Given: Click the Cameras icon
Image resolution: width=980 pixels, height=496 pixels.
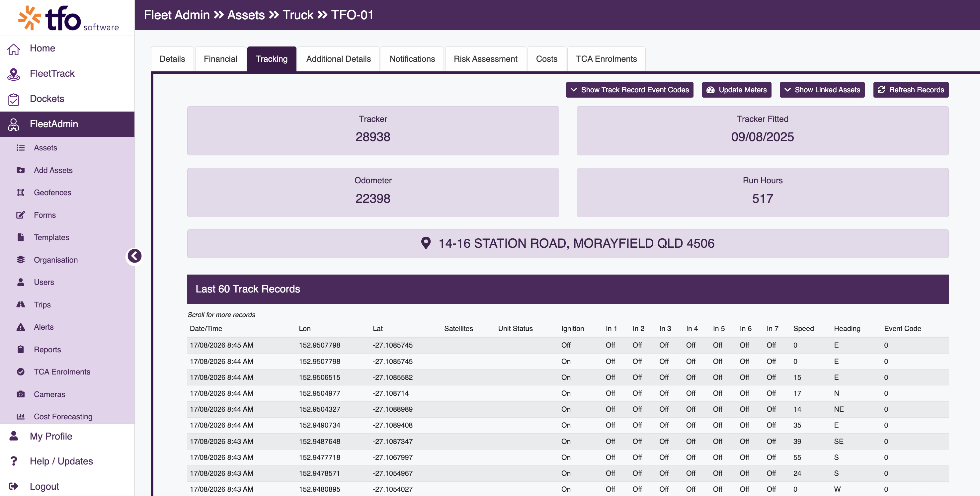Looking at the screenshot, I should click(21, 394).
